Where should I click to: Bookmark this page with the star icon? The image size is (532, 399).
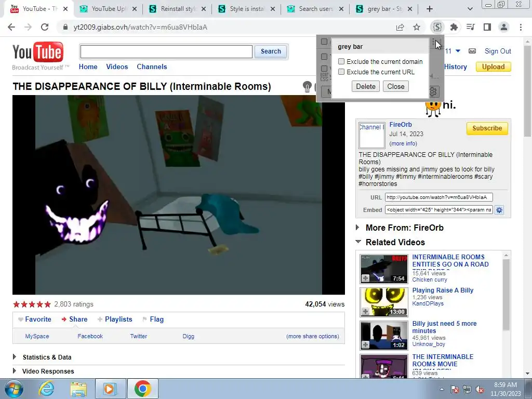(417, 27)
